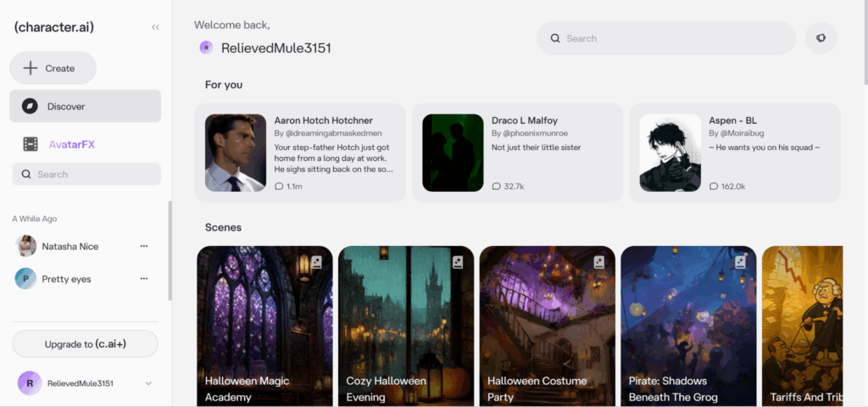Viewport: 868px width, 407px height.
Task: Click bookmark icon on Cozy Halloween Evening scene
Action: coord(458,263)
